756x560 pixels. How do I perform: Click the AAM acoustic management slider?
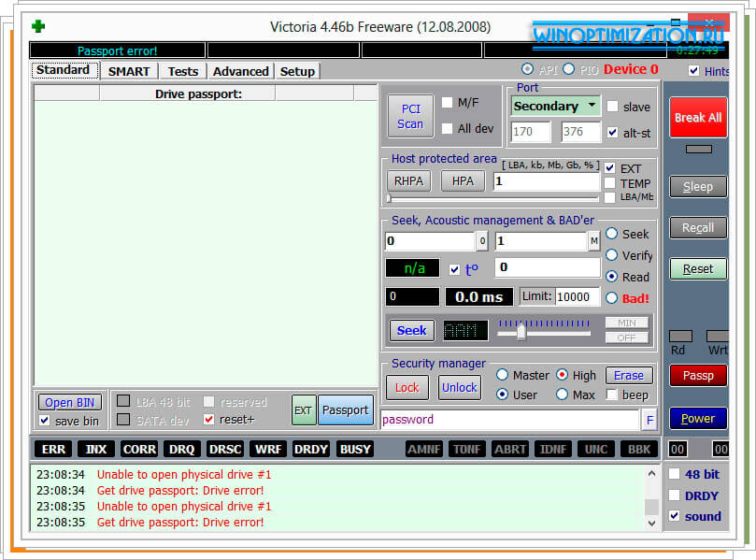point(521,331)
